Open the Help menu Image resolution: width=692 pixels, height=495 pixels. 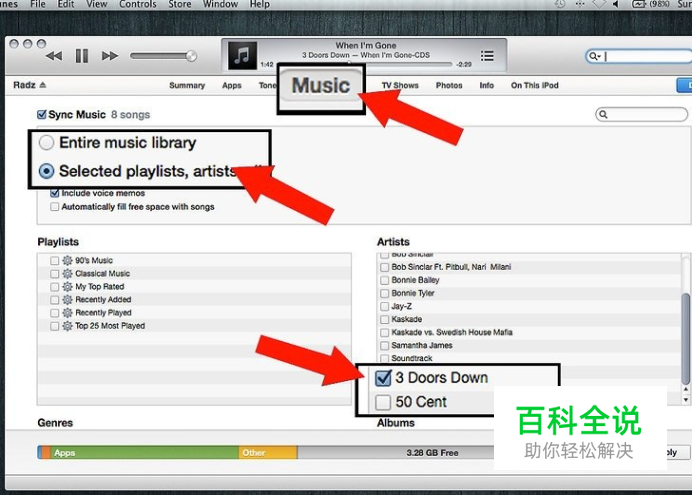click(260, 4)
